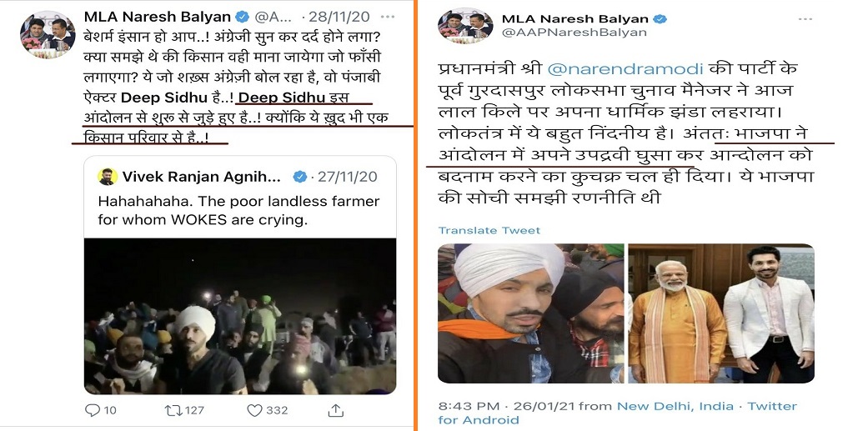This screenshot has width=868, height=431.
Task: Open the white turban selfie photo
Action: tap(531, 313)
